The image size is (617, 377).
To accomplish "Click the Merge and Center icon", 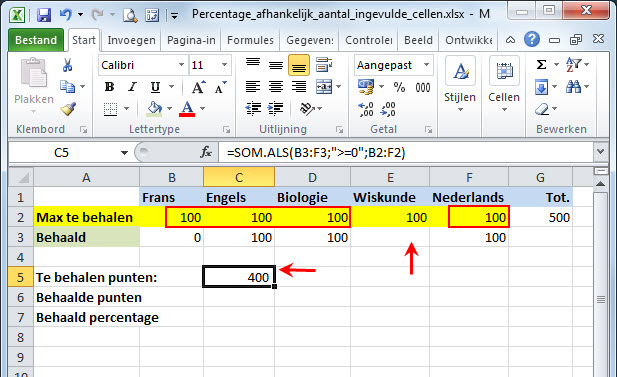I will [x=324, y=87].
